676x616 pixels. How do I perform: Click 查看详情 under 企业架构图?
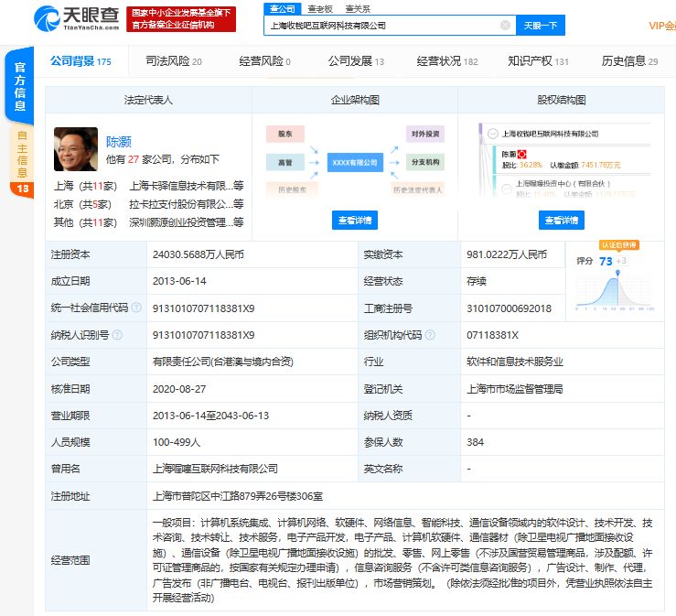tap(355, 220)
